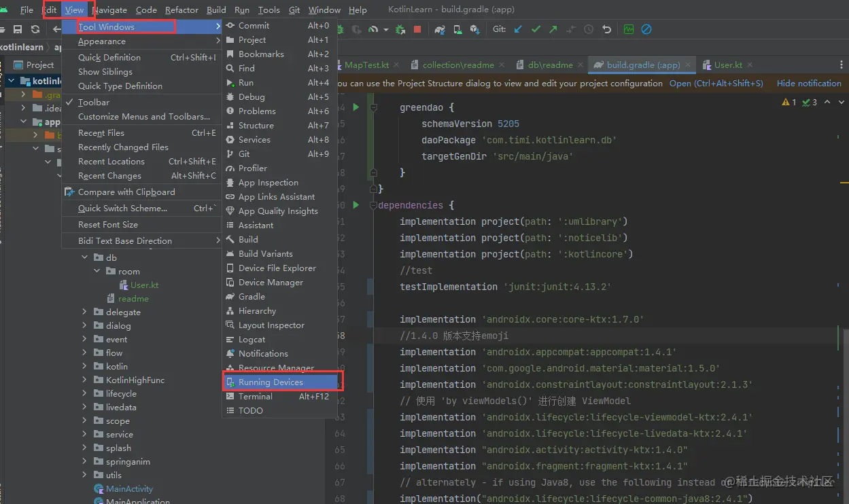Choose Recent Files menu item
Image resolution: width=849 pixels, height=504 pixels.
click(x=141, y=132)
